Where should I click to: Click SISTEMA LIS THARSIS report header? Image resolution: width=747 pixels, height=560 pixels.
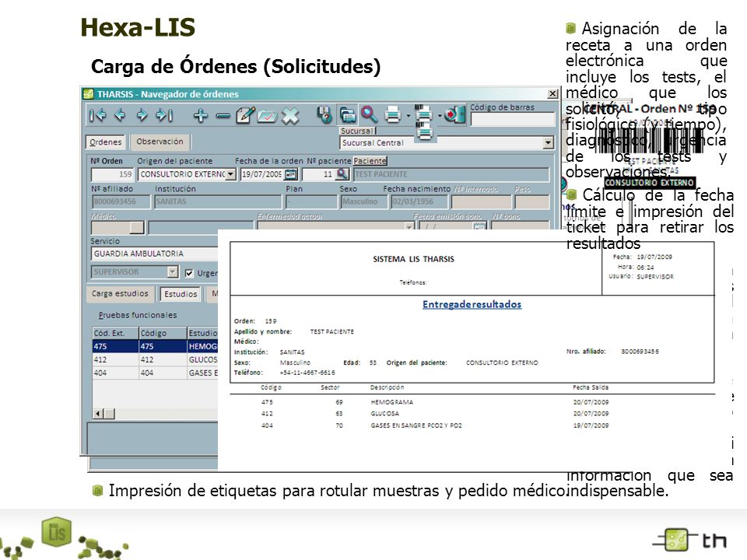pos(413,259)
